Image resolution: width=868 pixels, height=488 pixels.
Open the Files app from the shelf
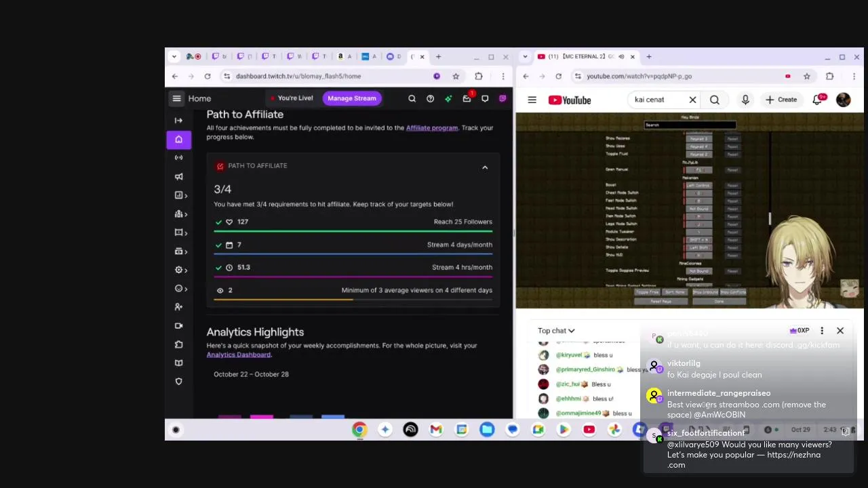pyautogui.click(x=487, y=430)
